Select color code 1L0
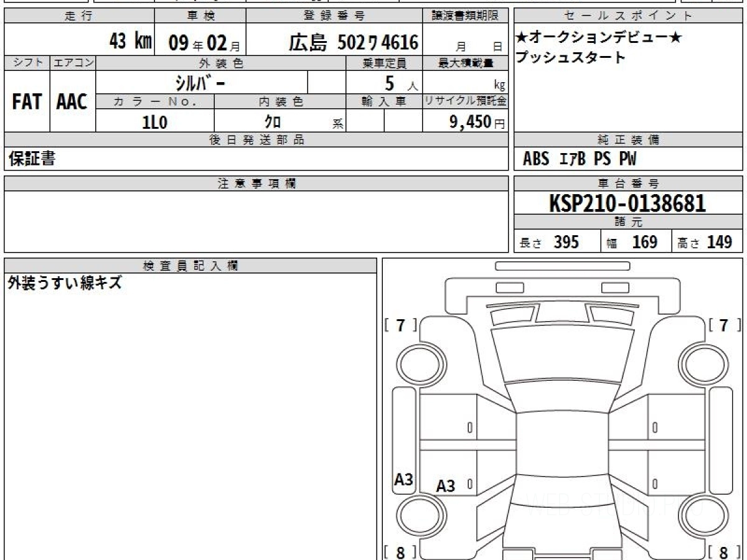This screenshot has width=747, height=560. [155, 122]
